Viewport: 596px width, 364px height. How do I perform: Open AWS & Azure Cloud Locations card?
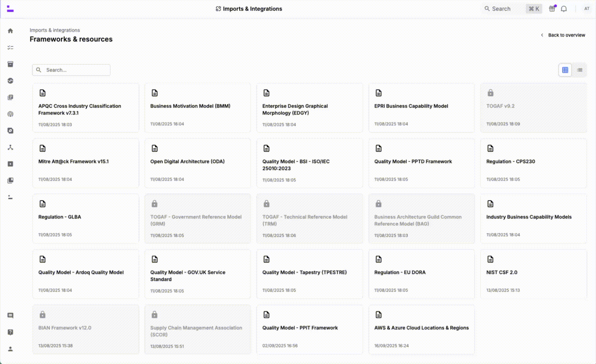pos(421,329)
